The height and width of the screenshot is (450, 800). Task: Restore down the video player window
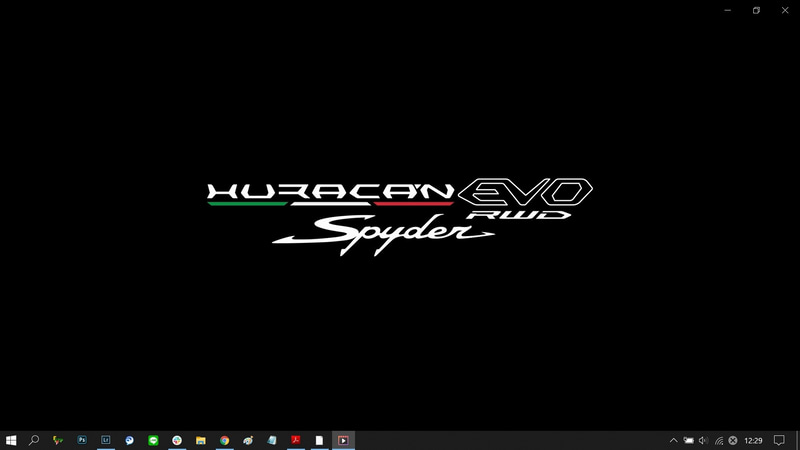(x=756, y=10)
